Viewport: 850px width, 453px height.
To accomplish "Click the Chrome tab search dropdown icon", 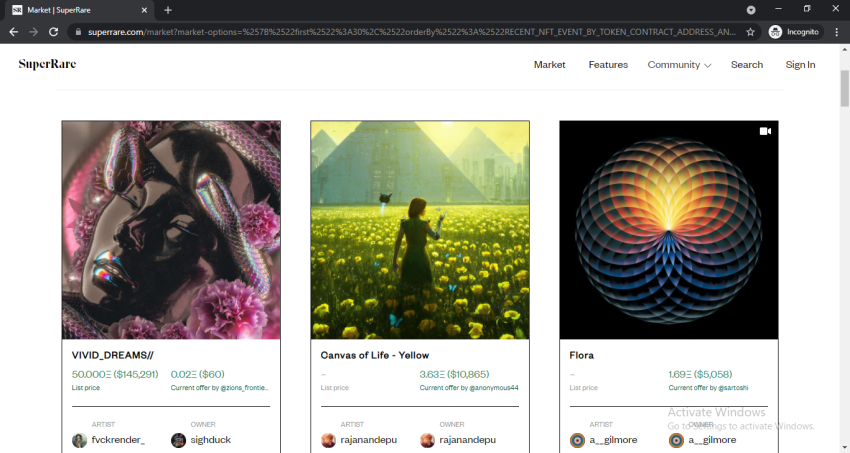I will (x=751, y=10).
